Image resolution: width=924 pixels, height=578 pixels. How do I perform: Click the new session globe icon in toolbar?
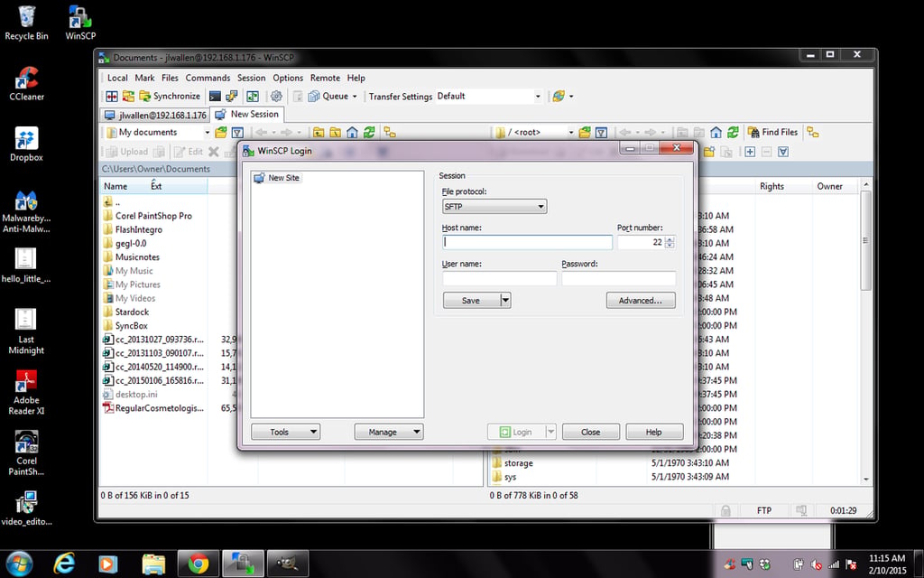click(559, 96)
